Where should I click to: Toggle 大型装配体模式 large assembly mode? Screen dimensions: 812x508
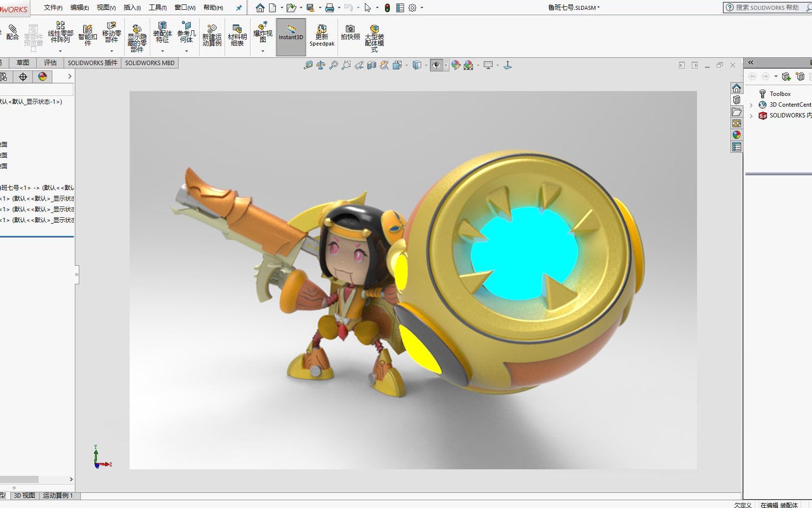point(374,38)
